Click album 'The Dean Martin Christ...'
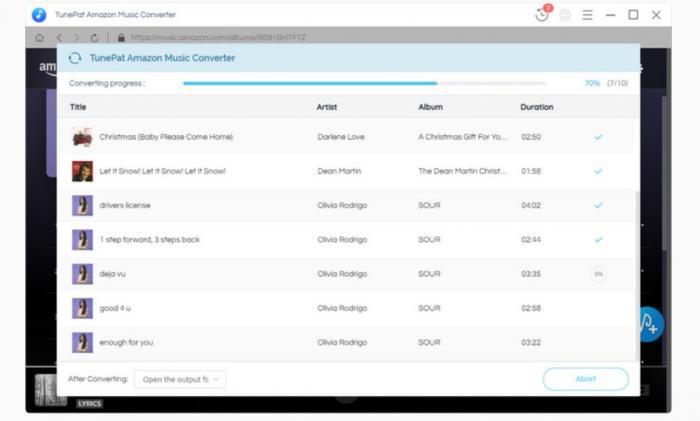 click(462, 171)
